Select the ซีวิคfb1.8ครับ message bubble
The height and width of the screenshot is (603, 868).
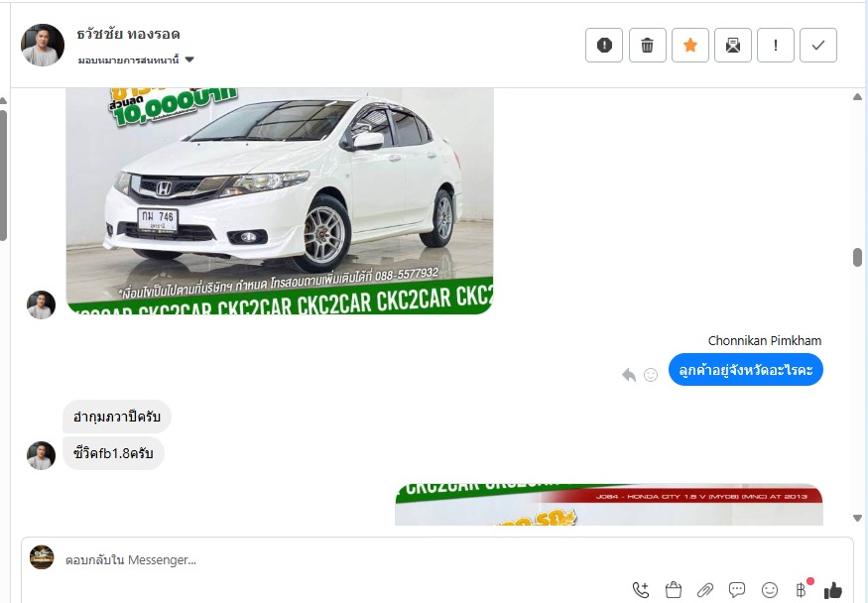[x=113, y=453]
